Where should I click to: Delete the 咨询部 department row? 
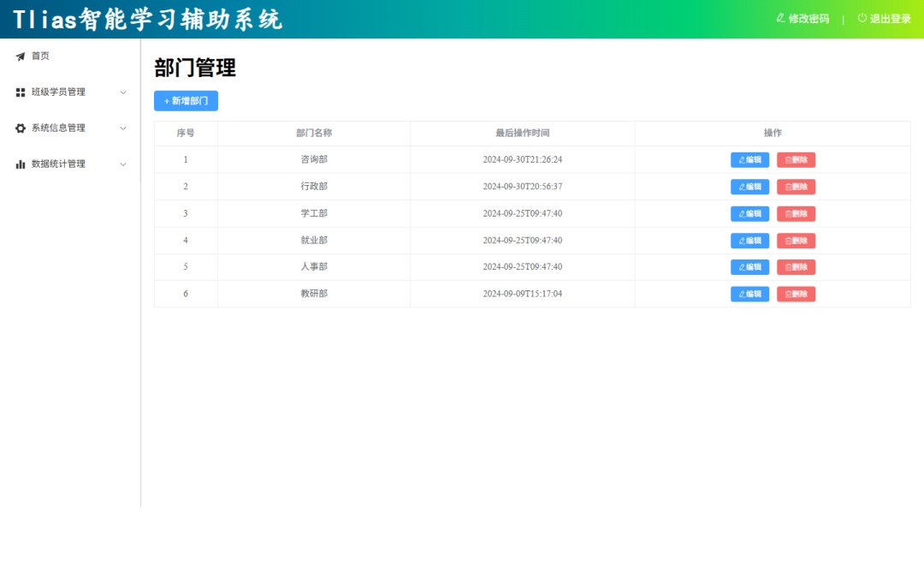[797, 160]
